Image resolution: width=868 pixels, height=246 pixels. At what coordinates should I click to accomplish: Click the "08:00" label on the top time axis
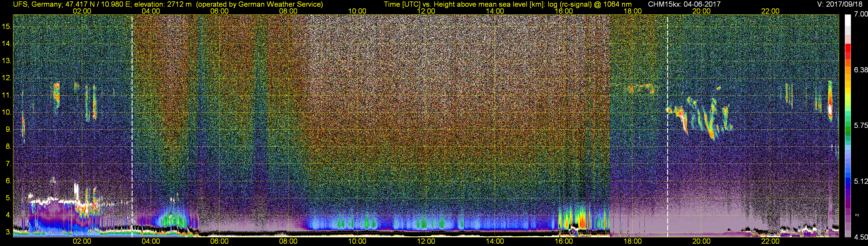288,11
